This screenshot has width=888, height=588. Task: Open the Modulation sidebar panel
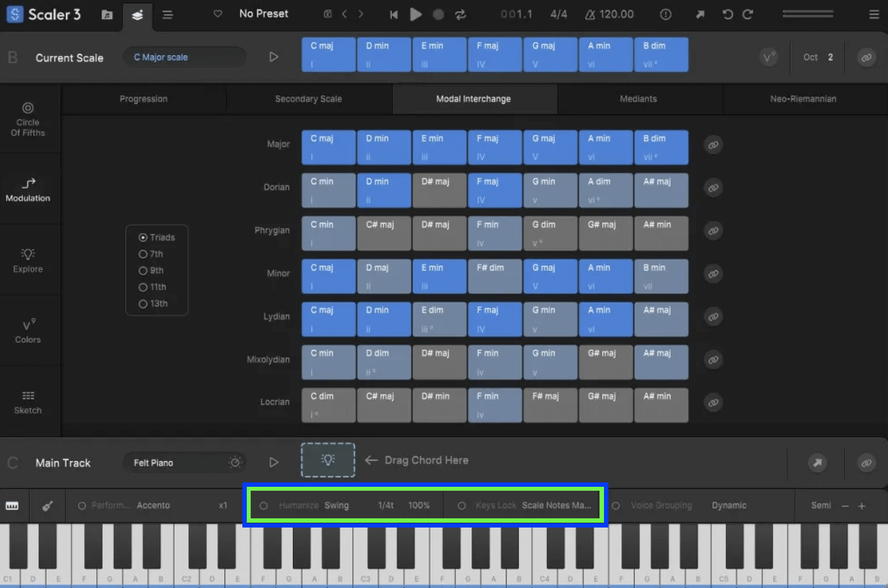click(28, 190)
